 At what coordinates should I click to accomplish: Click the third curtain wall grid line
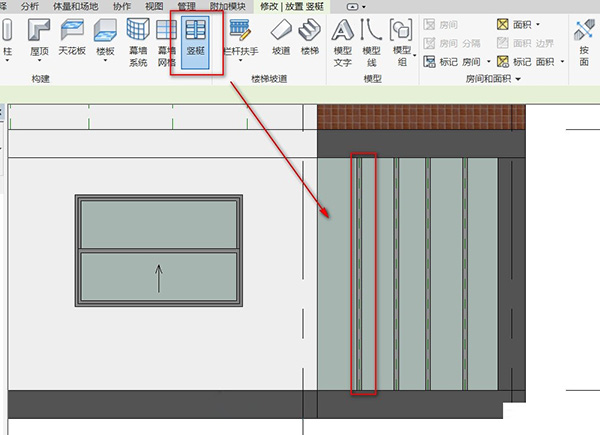point(428,274)
